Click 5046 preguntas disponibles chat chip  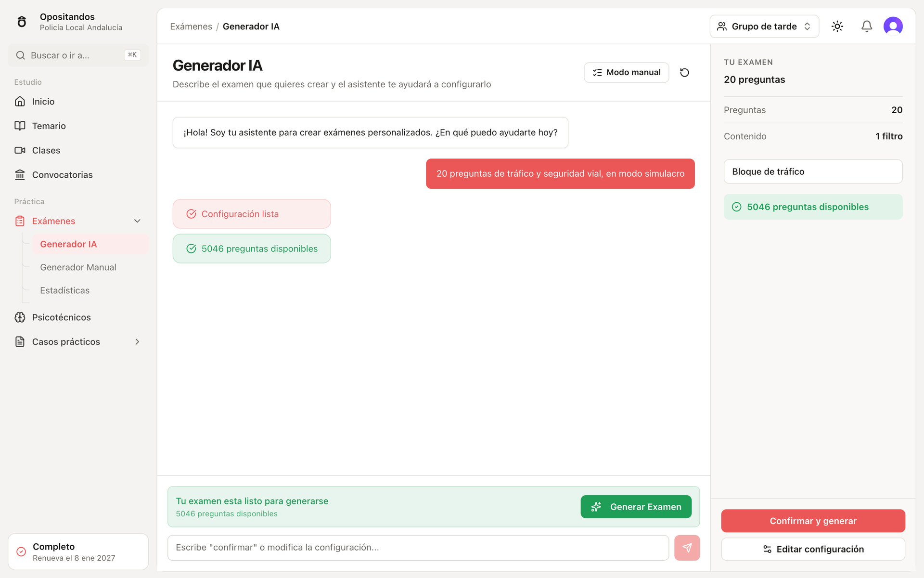252,249
